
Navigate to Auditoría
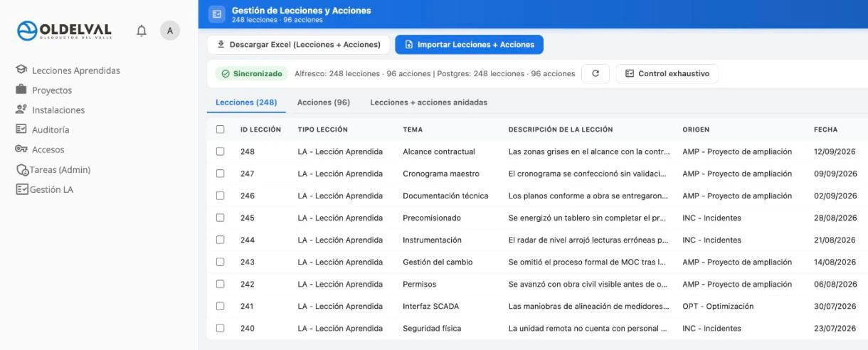pyautogui.click(x=51, y=129)
